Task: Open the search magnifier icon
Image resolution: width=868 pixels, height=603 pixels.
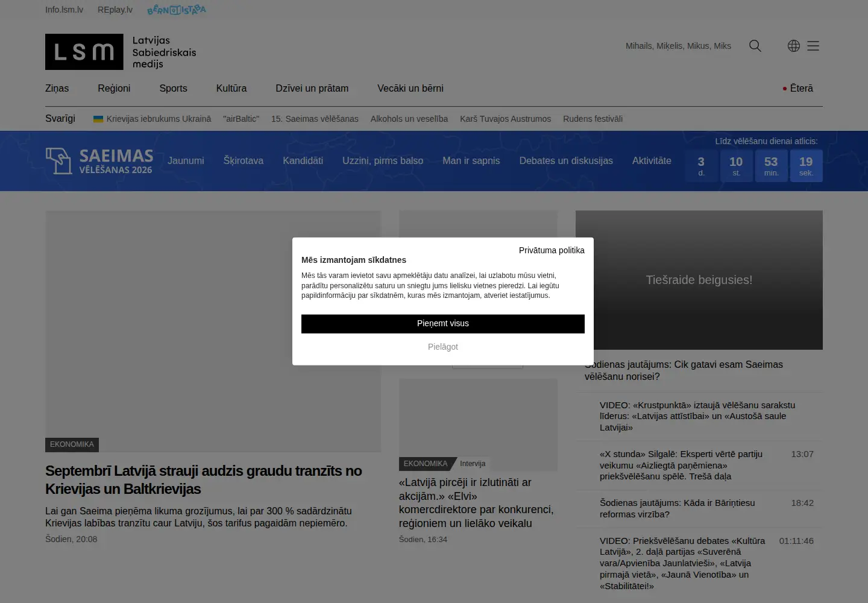Action: (x=755, y=46)
